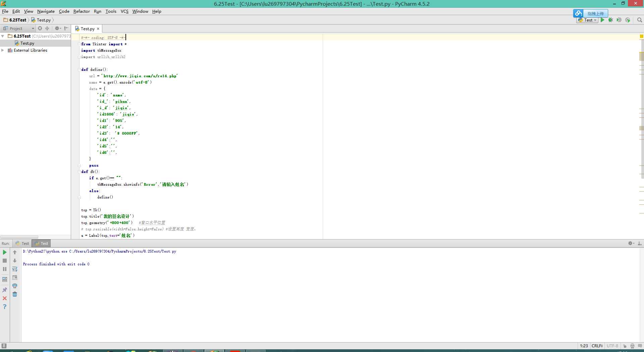Open the Test run configuration dropdown
The width and height of the screenshot is (644, 352).
pos(587,20)
